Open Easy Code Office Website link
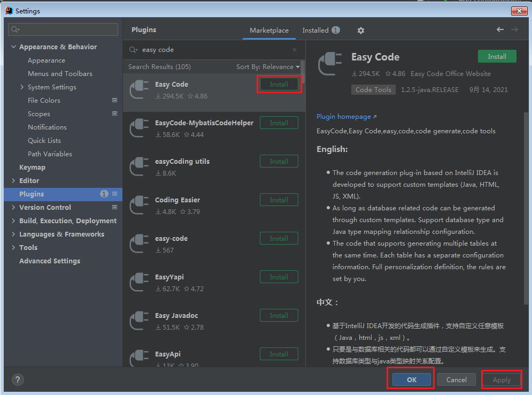The width and height of the screenshot is (532, 395). (x=451, y=74)
